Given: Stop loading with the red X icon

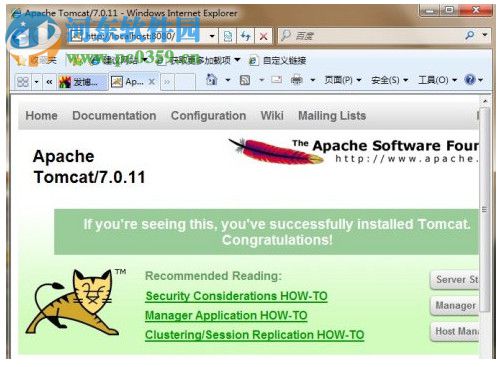Looking at the screenshot, I should tap(264, 36).
